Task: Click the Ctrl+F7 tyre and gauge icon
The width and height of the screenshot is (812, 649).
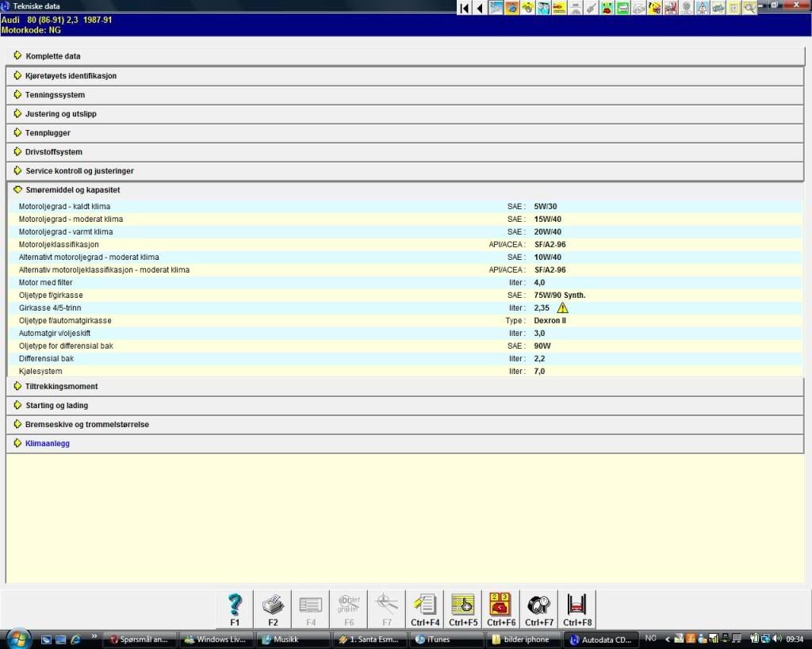Action: [539, 609]
